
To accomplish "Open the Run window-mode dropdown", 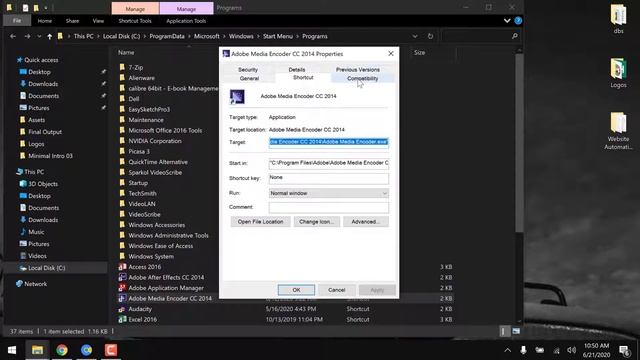I will click(x=329, y=193).
